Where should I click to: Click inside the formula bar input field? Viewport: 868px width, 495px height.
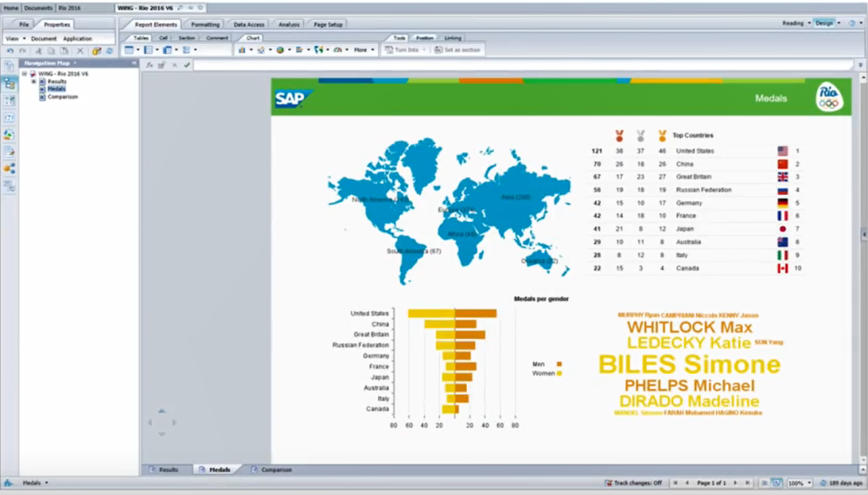509,64
